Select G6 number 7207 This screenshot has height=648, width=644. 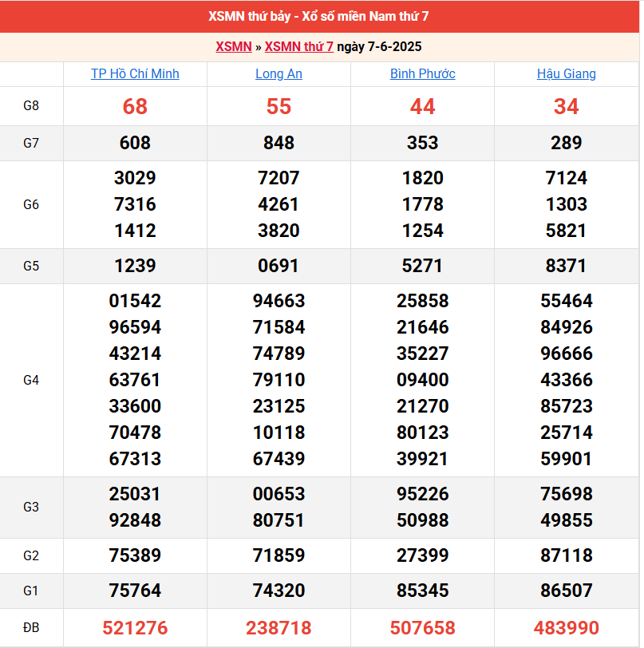[279, 178]
